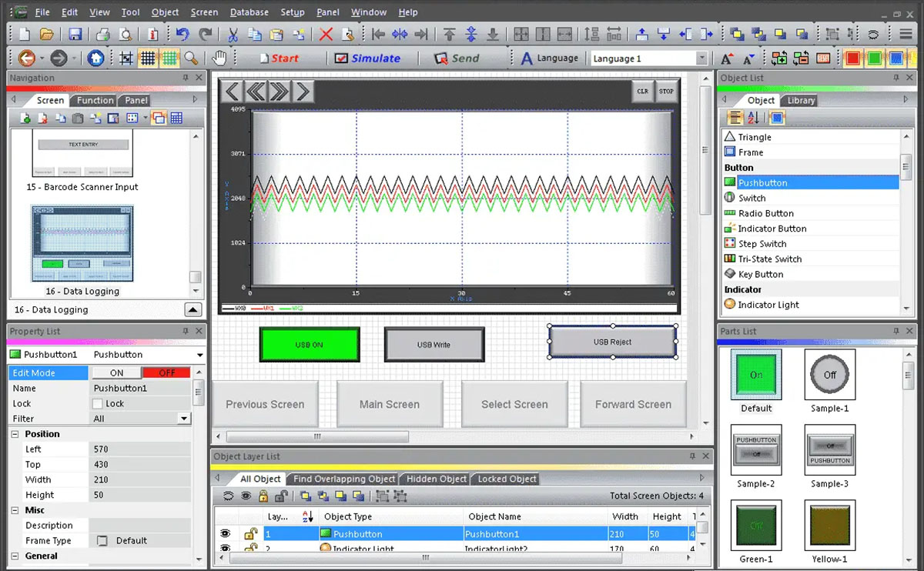924x571 pixels.
Task: Align objects to left edge
Action: click(378, 34)
